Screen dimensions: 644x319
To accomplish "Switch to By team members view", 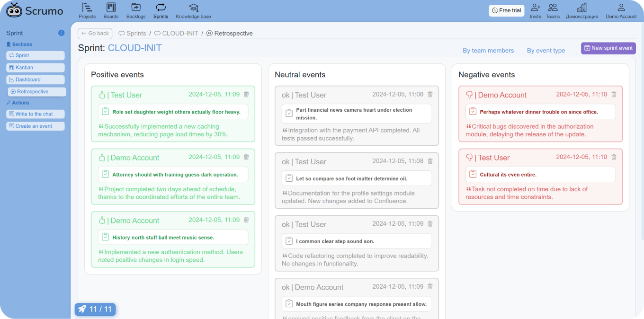I will [488, 51].
